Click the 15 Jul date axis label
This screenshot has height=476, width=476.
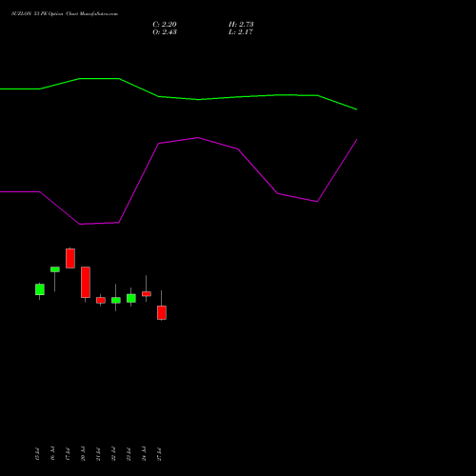(37, 454)
